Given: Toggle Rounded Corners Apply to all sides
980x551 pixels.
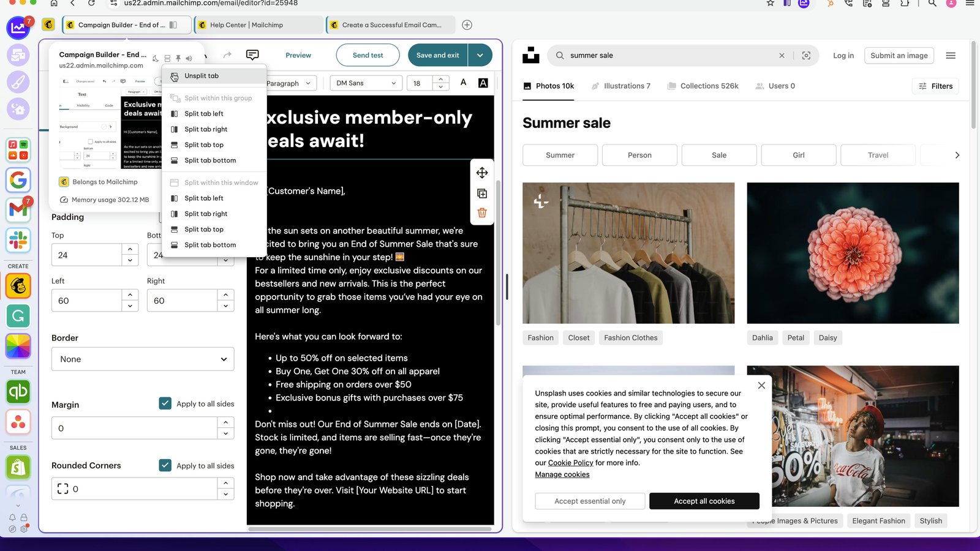Looking at the screenshot, I should coord(165,465).
